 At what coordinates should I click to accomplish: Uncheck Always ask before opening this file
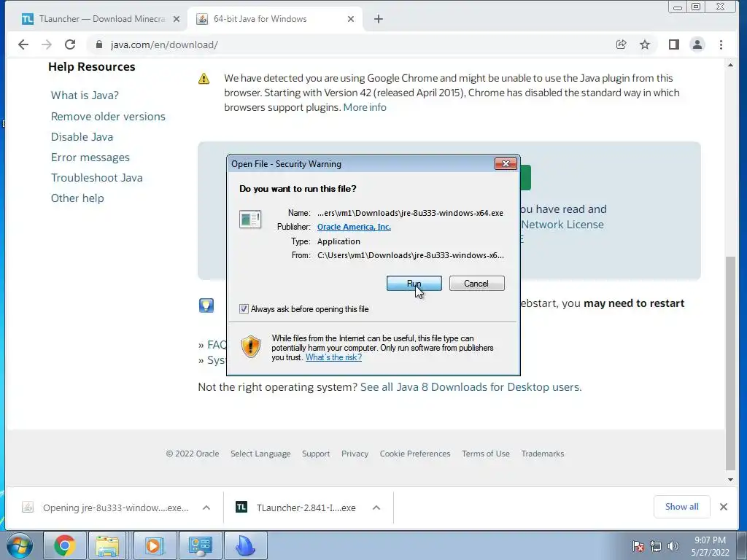(x=244, y=309)
